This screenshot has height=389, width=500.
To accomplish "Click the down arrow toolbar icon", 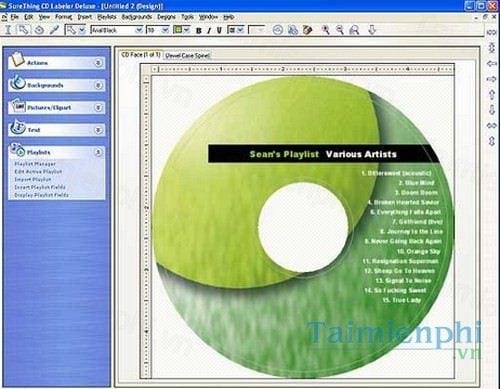I will coord(372,30).
